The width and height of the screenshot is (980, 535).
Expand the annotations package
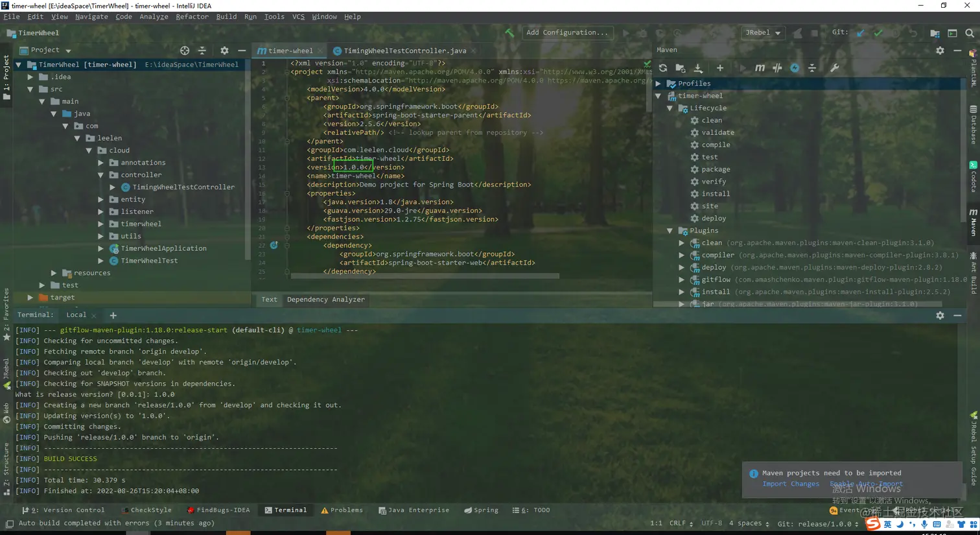(x=100, y=163)
